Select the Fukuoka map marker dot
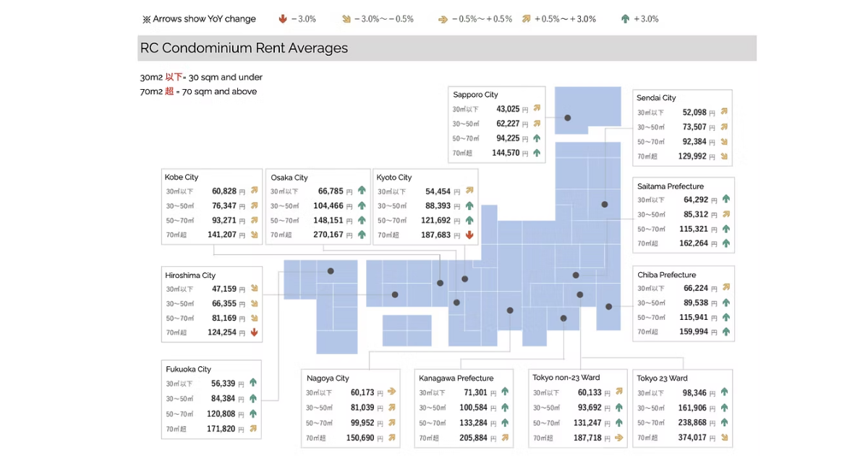The height and width of the screenshot is (456, 868). [331, 271]
